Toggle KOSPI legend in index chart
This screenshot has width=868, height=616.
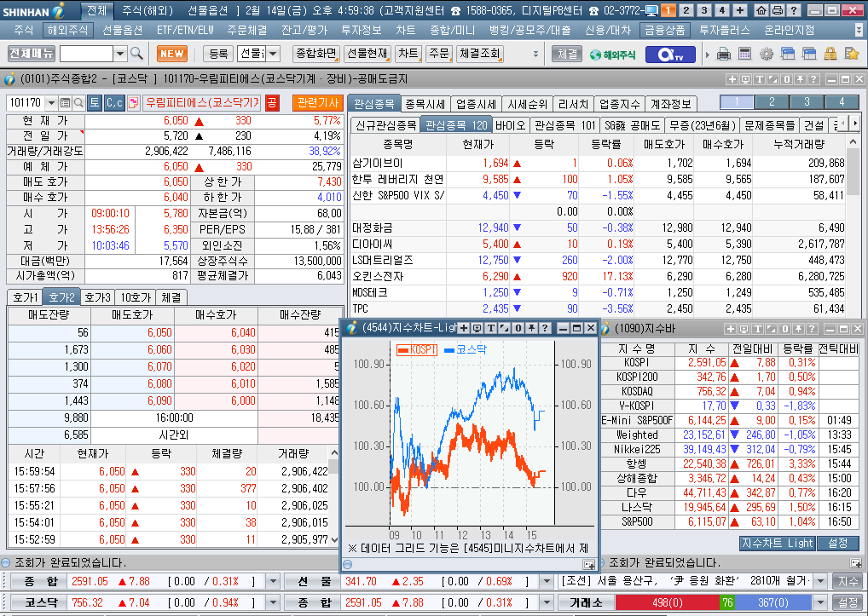pos(417,349)
